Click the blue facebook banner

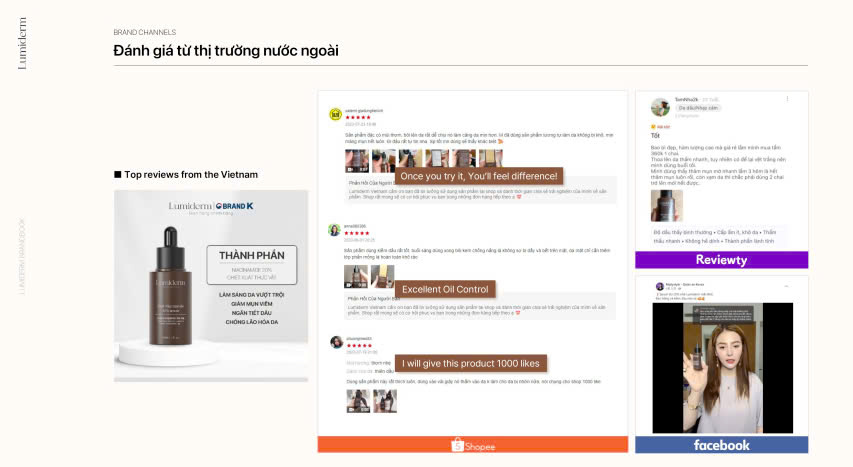pos(721,445)
